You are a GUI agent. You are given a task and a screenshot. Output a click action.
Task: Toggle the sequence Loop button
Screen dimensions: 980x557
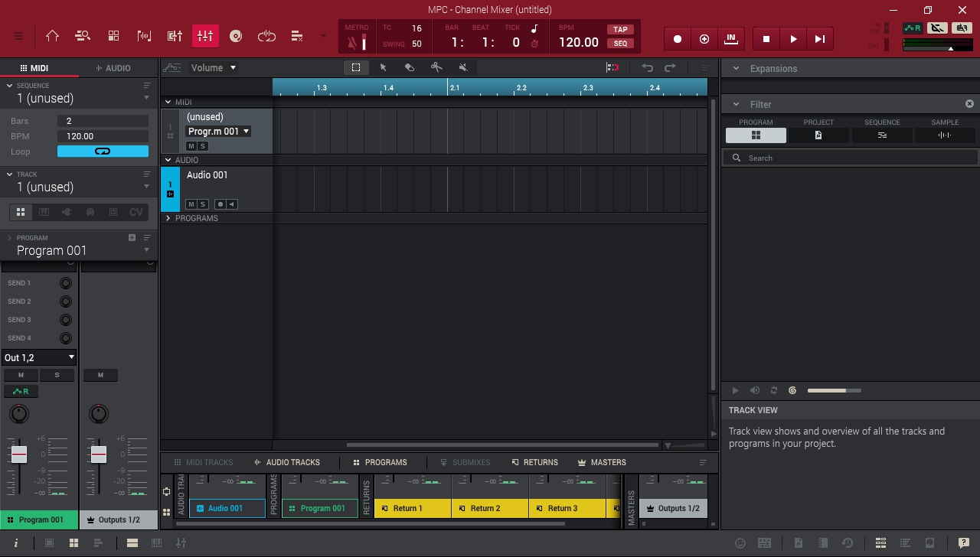[103, 151]
